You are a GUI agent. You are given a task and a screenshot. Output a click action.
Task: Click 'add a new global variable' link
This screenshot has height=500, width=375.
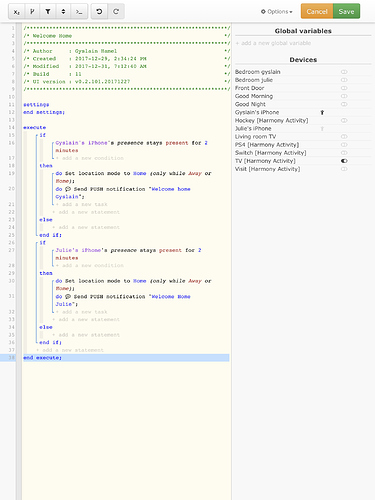(273, 43)
